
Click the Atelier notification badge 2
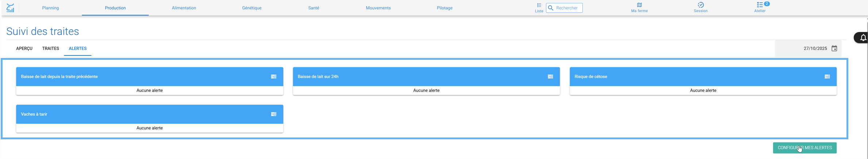(767, 4)
